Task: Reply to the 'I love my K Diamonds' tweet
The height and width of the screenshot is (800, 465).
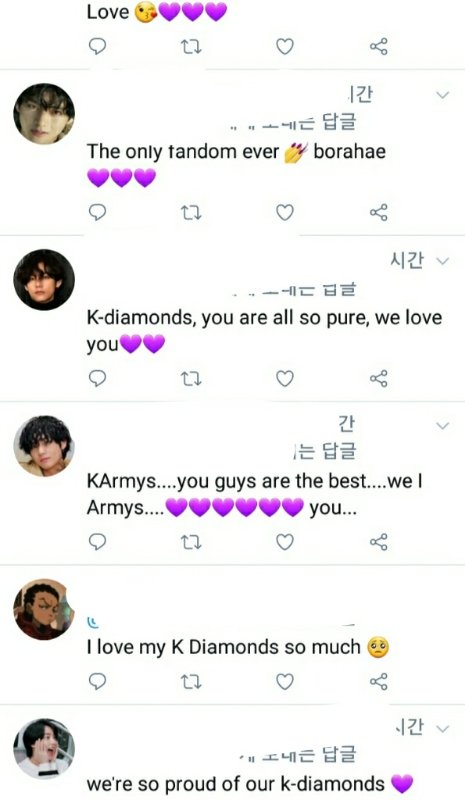Action: [97, 681]
